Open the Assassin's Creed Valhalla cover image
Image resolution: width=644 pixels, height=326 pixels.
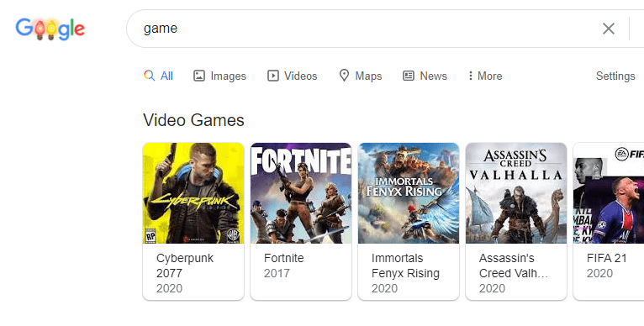[516, 193]
